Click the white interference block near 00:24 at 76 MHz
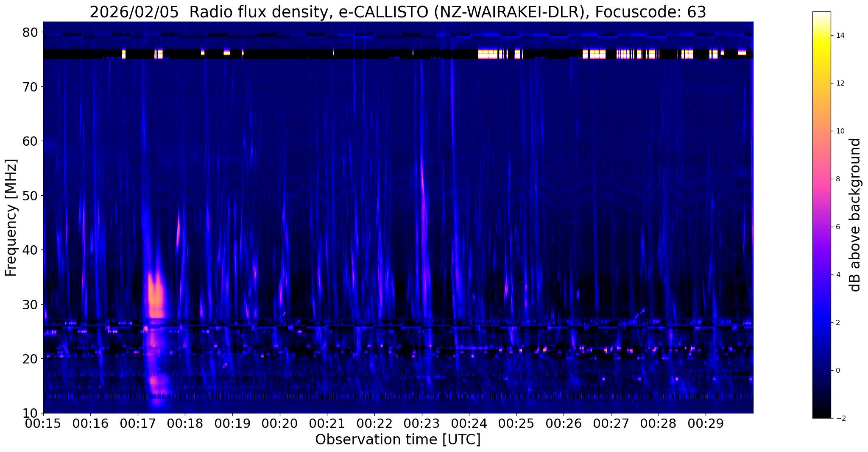The width and height of the screenshot is (868, 452). tap(488, 54)
